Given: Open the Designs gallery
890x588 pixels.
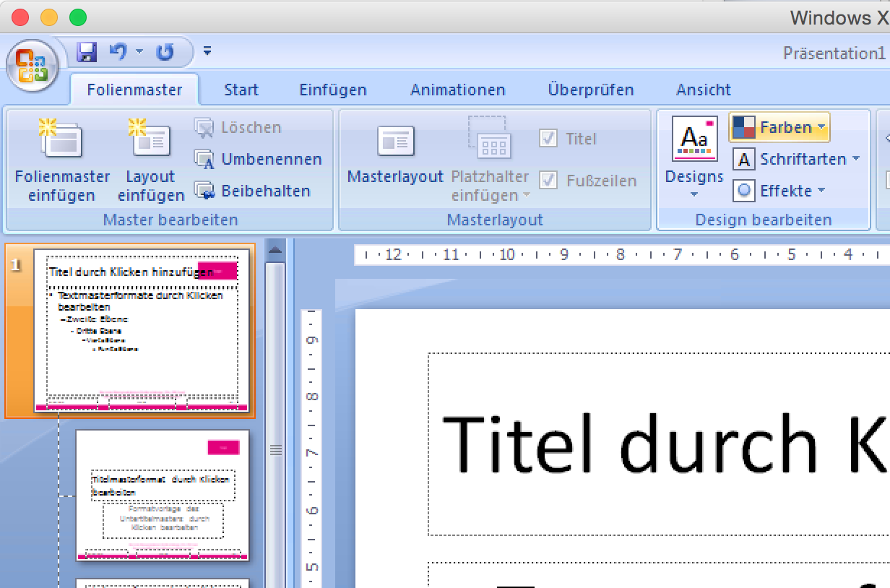Looking at the screenshot, I should click(x=694, y=160).
